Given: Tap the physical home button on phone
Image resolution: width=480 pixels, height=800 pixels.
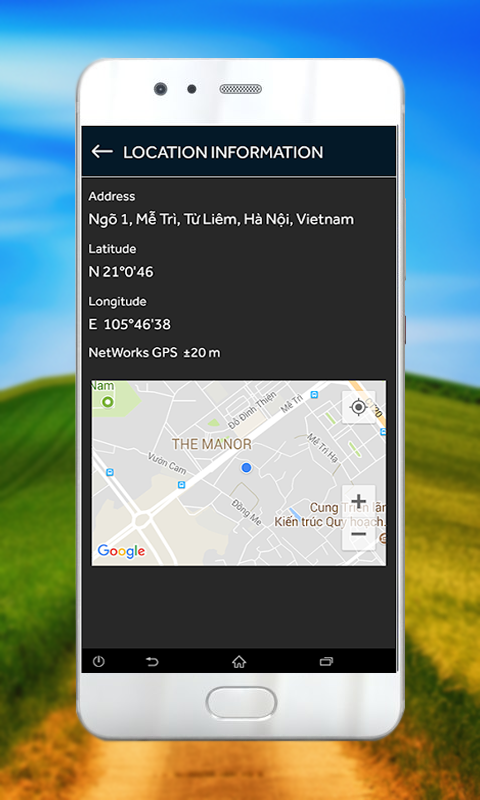Looking at the screenshot, I should pos(241,703).
